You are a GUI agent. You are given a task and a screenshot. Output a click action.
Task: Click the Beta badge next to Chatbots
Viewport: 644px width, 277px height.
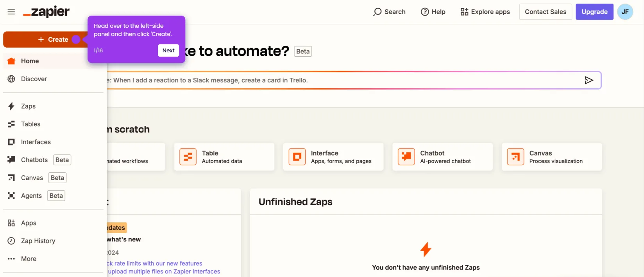[x=62, y=160]
